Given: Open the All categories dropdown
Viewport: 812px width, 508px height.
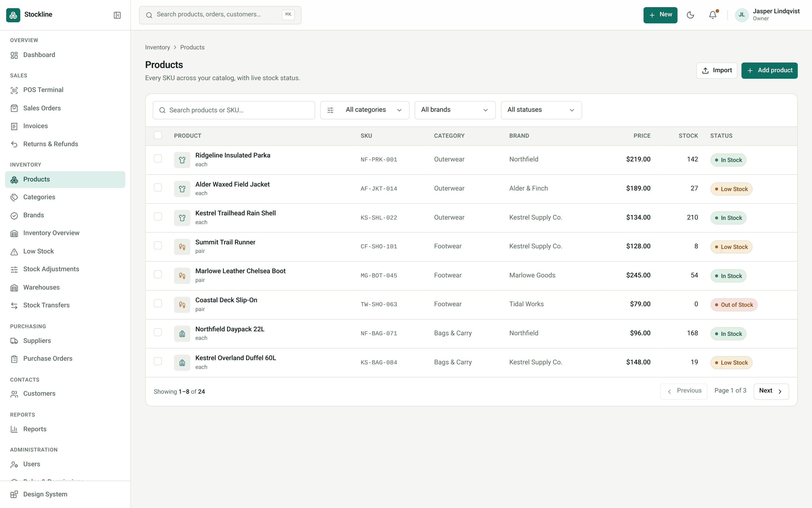Looking at the screenshot, I should 365,110.
